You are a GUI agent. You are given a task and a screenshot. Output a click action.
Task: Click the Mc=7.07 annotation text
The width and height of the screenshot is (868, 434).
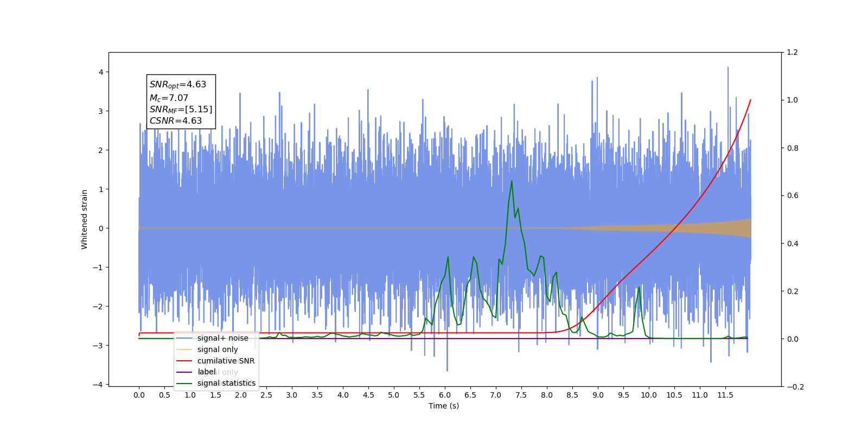[169, 98]
